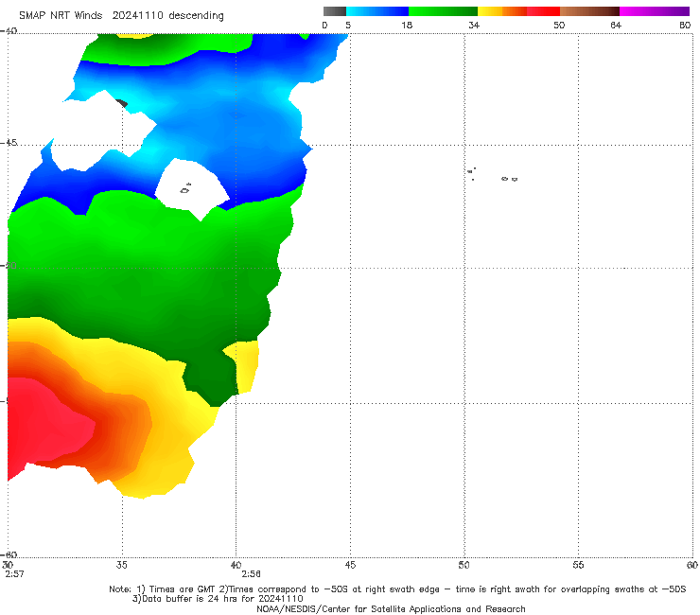Screen dimensions: 700x615
Task: Click the color bar label '64'
Action: [616, 25]
